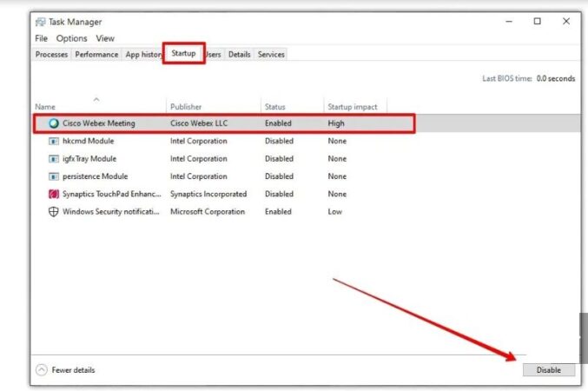Click Disabled status of persistence Module
Viewport: 588px width, 391px height.
[x=279, y=176]
